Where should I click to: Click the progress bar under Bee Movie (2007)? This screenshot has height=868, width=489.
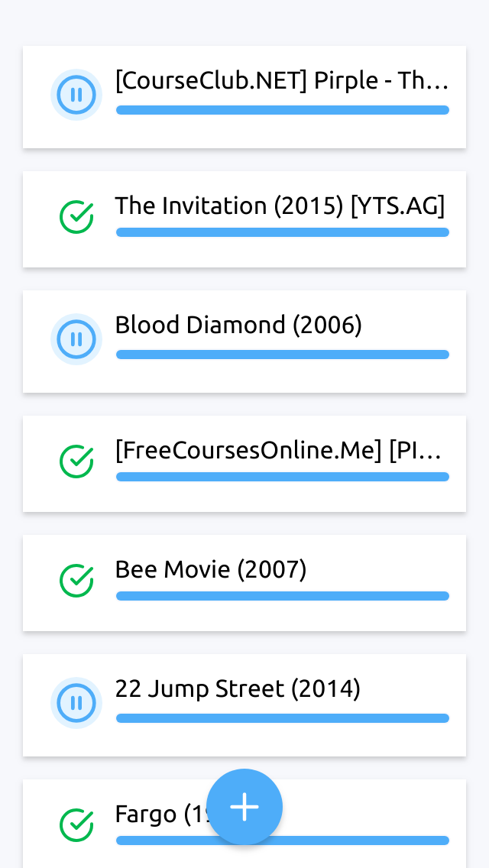283,596
